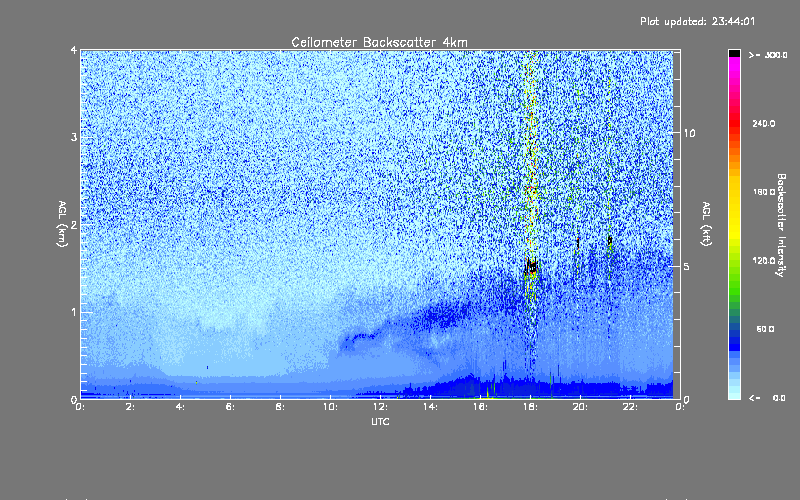Screen dimensions: 800x500
Task: Click the 'Plot updated: 23:44:01' timestamp
Action: (697, 21)
